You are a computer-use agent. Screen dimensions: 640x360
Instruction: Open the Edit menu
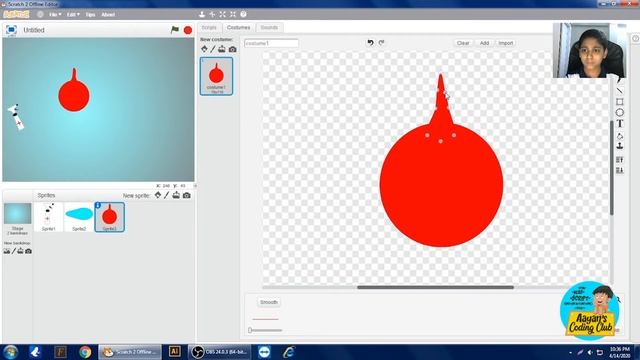tap(73, 14)
